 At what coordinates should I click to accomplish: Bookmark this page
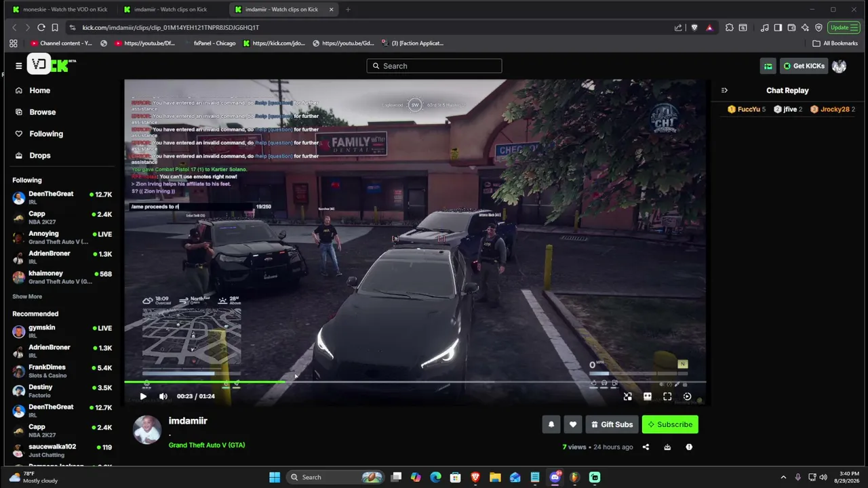click(x=55, y=28)
